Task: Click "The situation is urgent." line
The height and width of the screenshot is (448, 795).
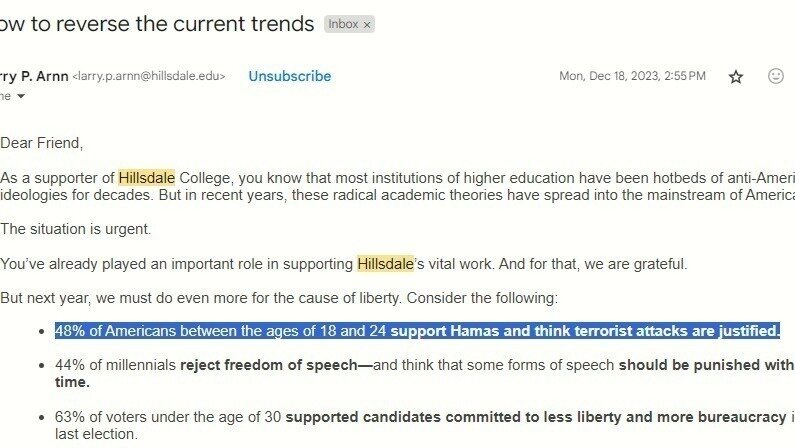Action: click(x=76, y=229)
